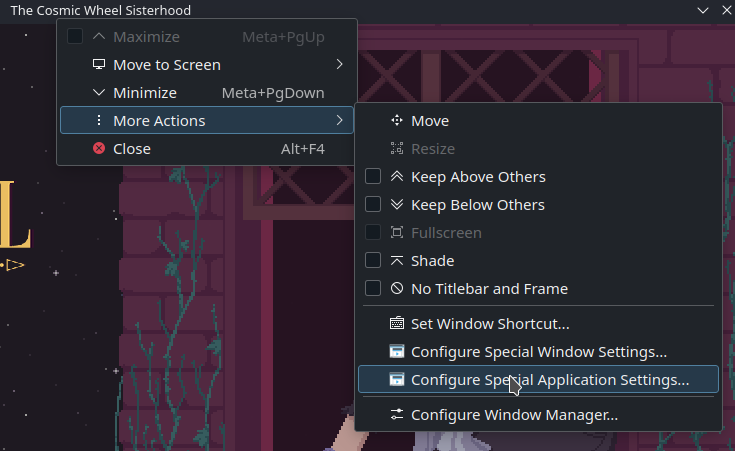
Task: Click the Keep Above Others double-chevron icon
Action: point(397,177)
